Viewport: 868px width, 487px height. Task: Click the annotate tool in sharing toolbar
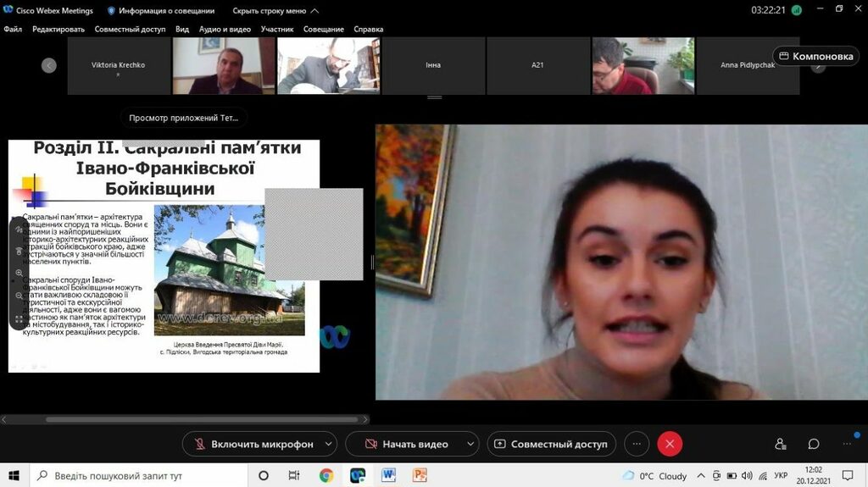[19, 229]
